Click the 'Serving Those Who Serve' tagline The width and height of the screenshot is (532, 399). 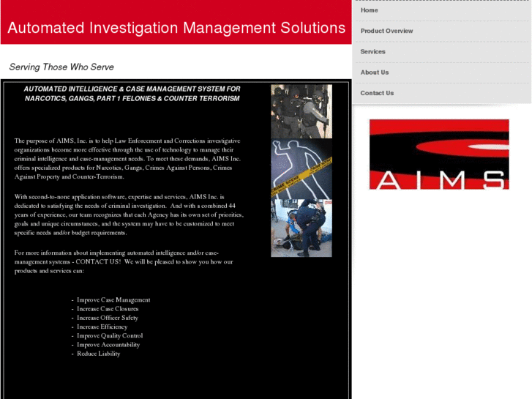[x=61, y=67]
